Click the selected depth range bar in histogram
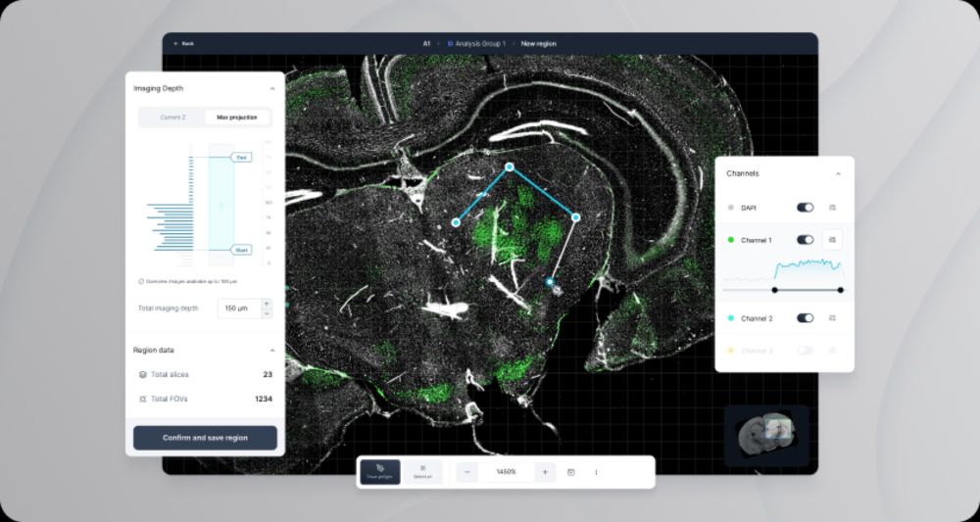The width and height of the screenshot is (980, 522). click(221, 204)
